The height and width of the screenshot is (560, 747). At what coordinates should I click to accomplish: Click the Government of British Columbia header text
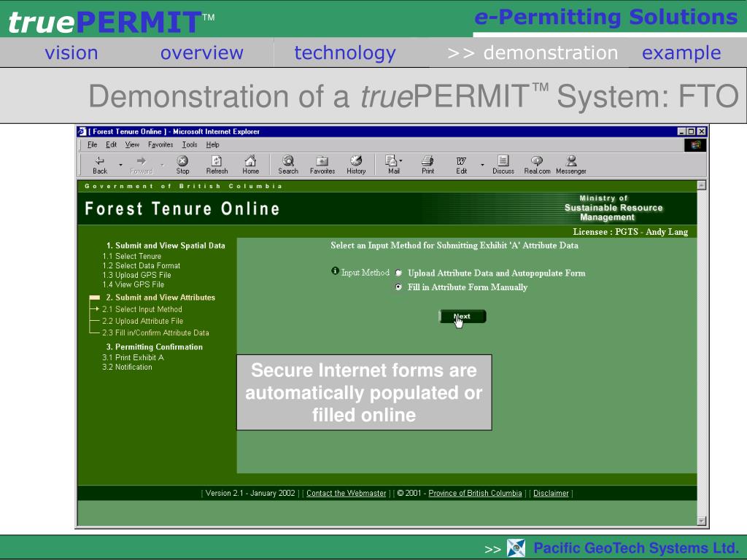coord(183,186)
